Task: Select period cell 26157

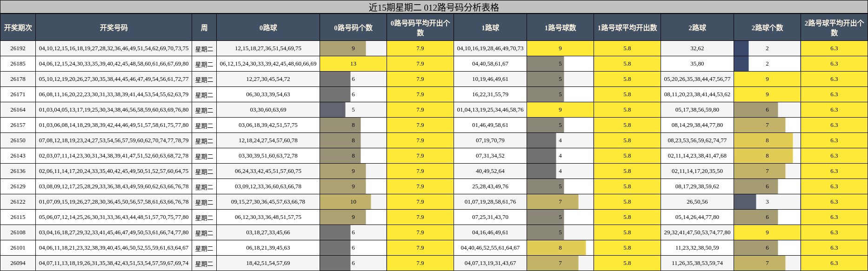Action: [18, 125]
